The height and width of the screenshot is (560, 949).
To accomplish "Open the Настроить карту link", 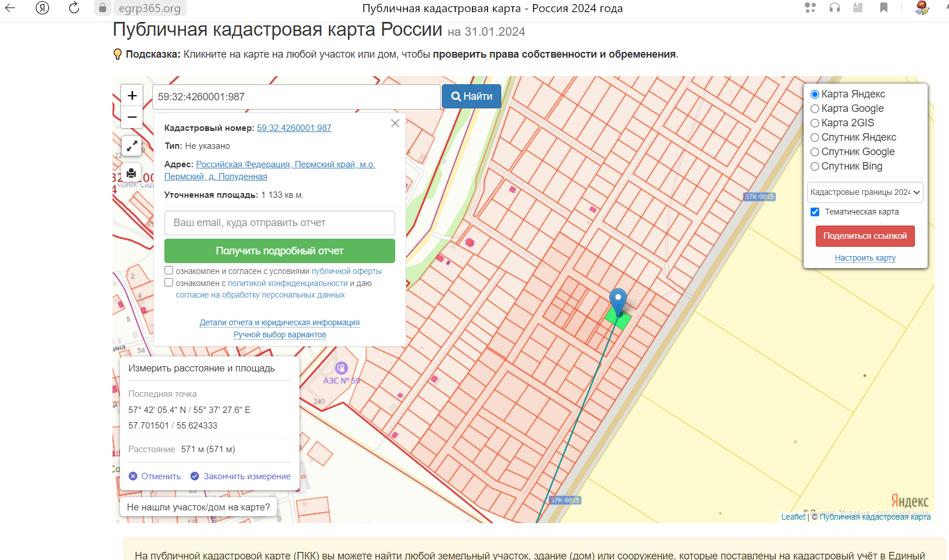I will (865, 258).
